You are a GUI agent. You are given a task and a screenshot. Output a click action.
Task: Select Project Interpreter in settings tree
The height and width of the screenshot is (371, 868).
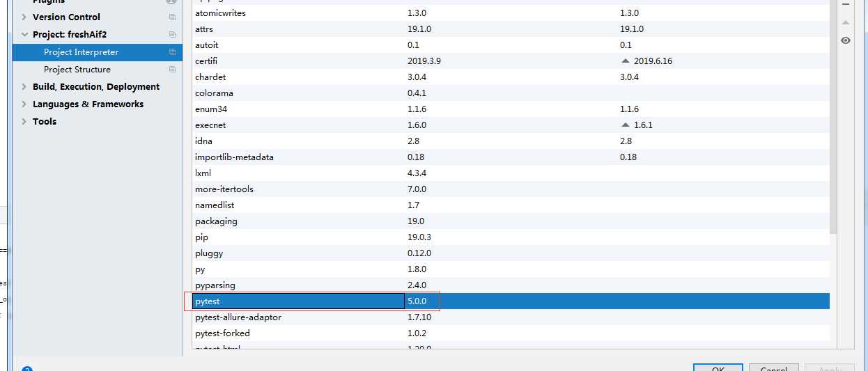point(98,52)
